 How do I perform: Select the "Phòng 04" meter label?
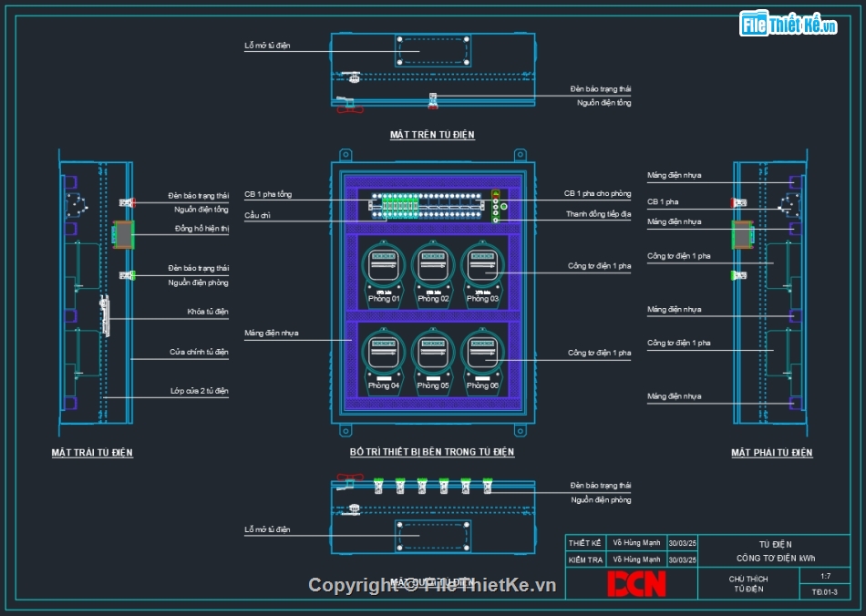pos(384,385)
